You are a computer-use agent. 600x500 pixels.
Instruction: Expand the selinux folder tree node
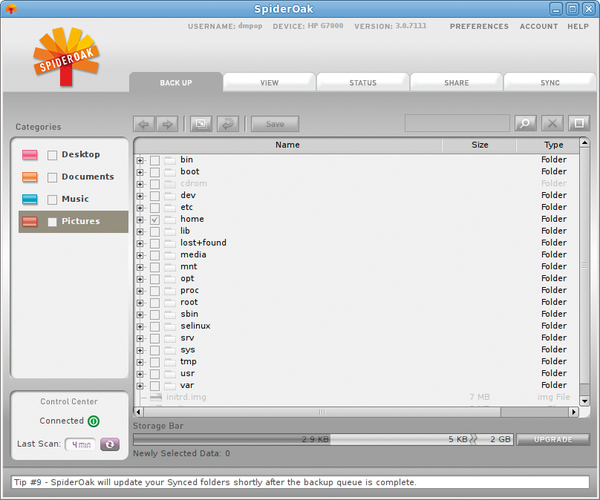(140, 326)
